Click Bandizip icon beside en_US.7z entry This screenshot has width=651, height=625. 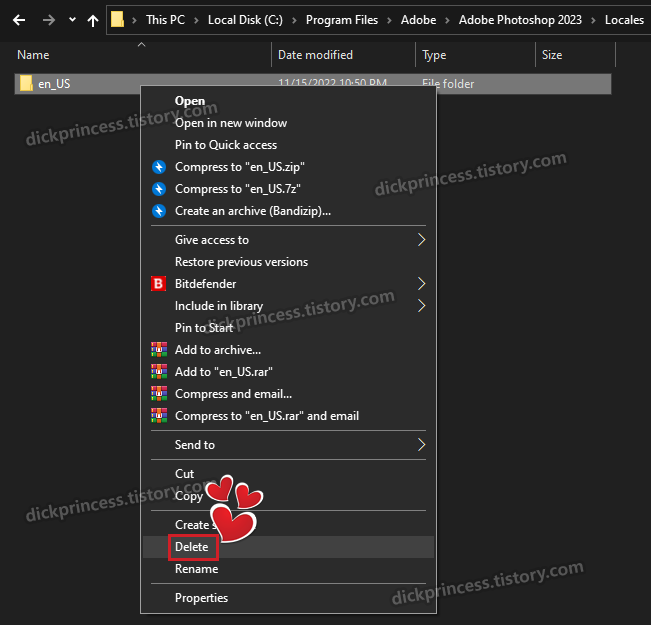pyautogui.click(x=159, y=189)
